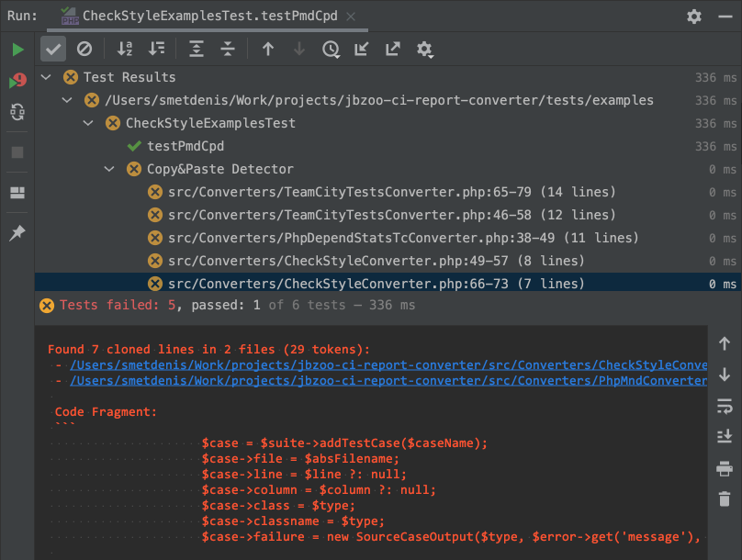742x560 pixels.
Task: Rerun the test with the green play button
Action: pyautogui.click(x=17, y=50)
